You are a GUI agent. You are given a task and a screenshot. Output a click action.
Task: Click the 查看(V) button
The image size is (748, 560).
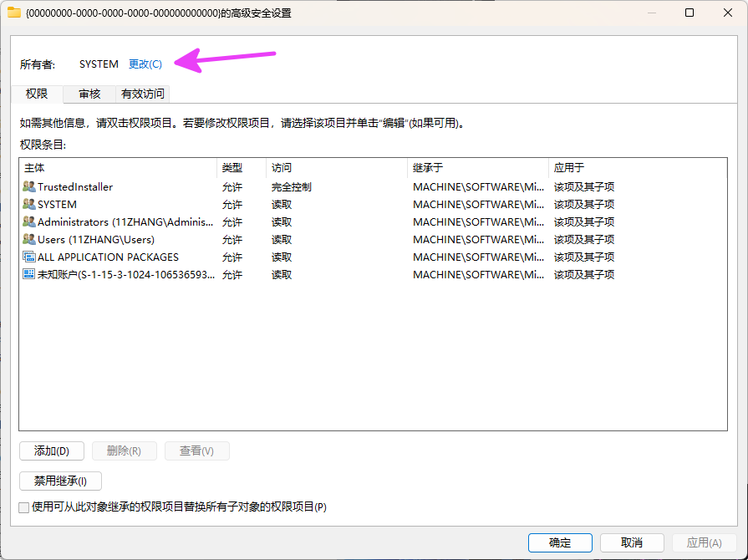click(x=196, y=451)
